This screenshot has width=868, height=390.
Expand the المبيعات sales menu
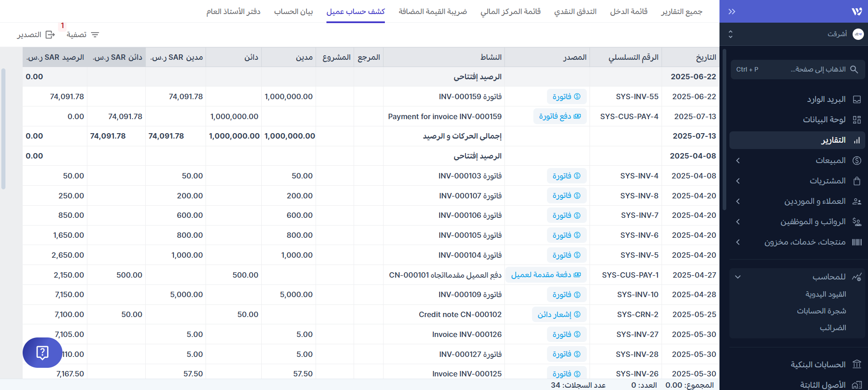coord(738,161)
